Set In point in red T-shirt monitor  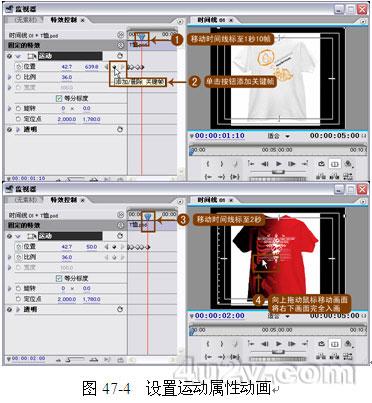[x=208, y=344]
